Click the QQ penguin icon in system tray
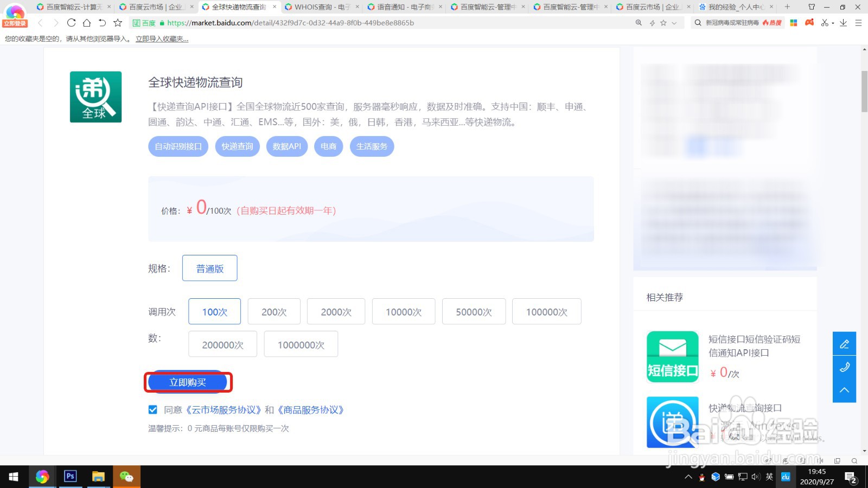Image resolution: width=868 pixels, height=488 pixels. [702, 477]
